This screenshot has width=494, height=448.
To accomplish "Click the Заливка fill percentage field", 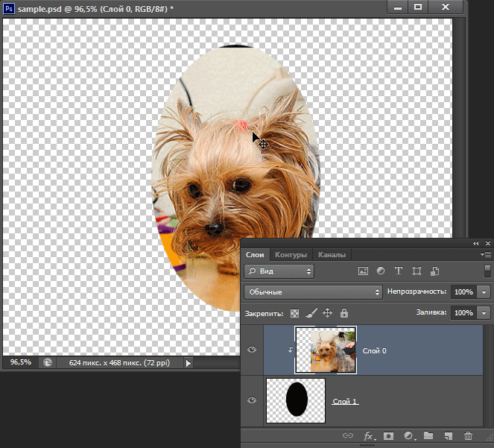I will pos(463,313).
